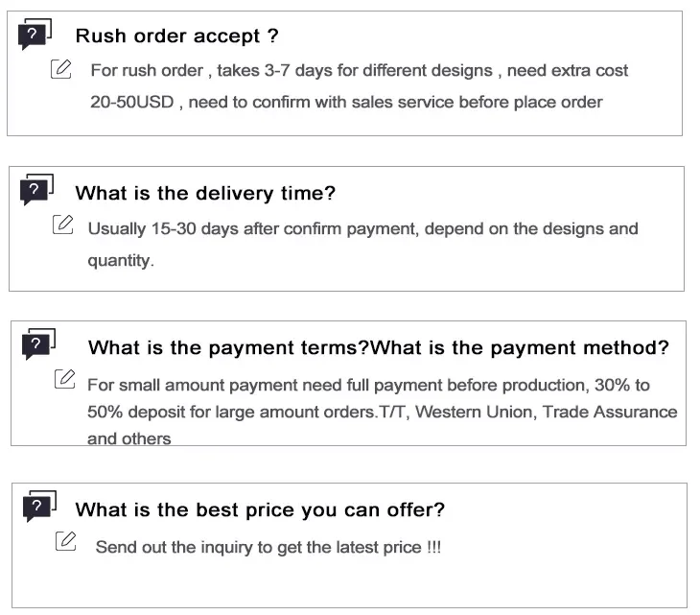Click the edit pencil icon beside rush order answer
The height and width of the screenshot is (615, 700).
61,69
